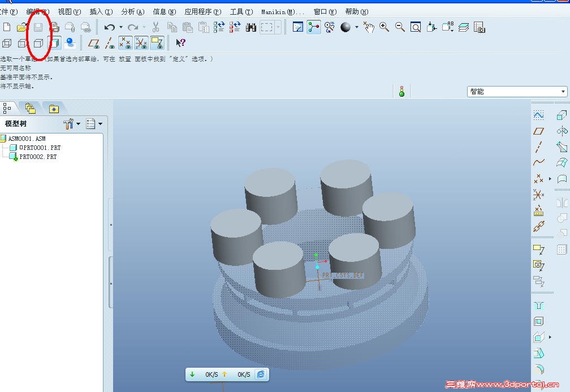Select ASM0001.ASM in the model tree
Viewport: 570px width, 392px height.
[x=27, y=139]
